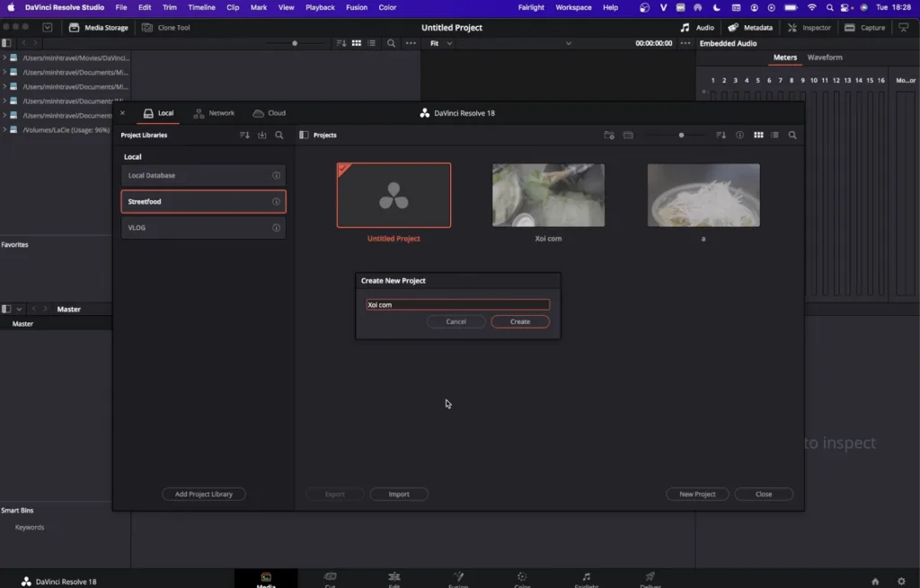Close the Project Manager with Close button
The image size is (920, 588).
coord(764,495)
